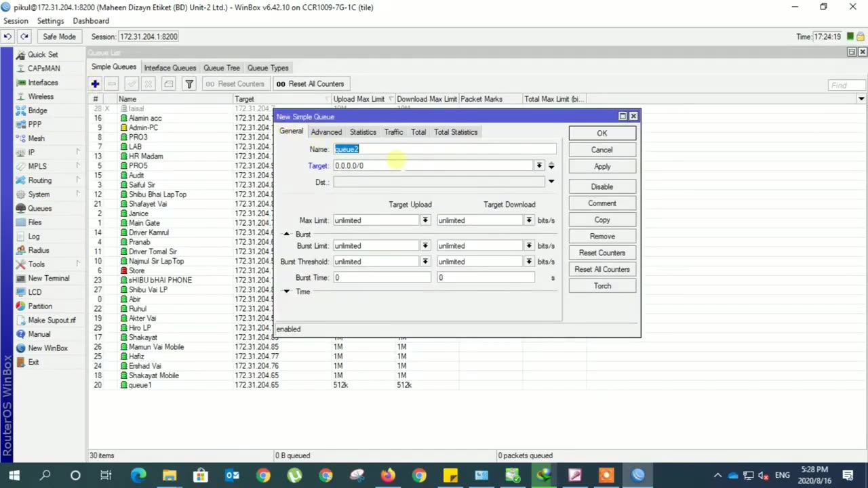Viewport: 868px width, 488px height.
Task: Open Max Limit Target Download dropdown
Action: tap(529, 220)
